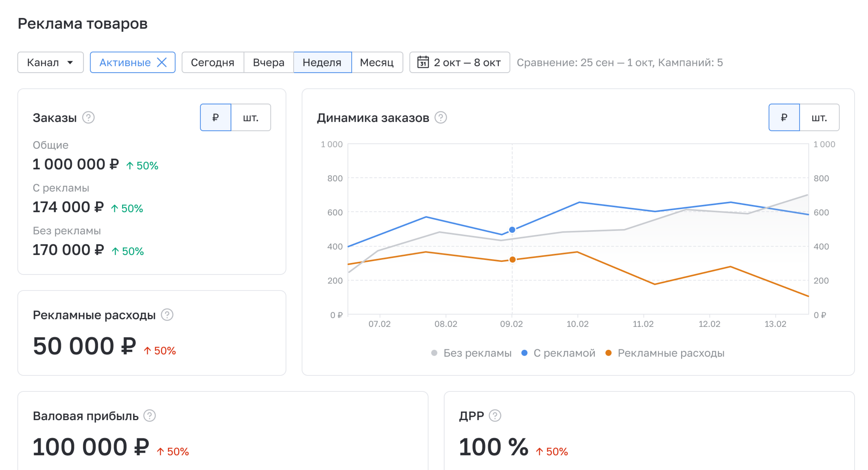Remove the Активные filter with X icon
868x470 pixels.
(x=162, y=62)
